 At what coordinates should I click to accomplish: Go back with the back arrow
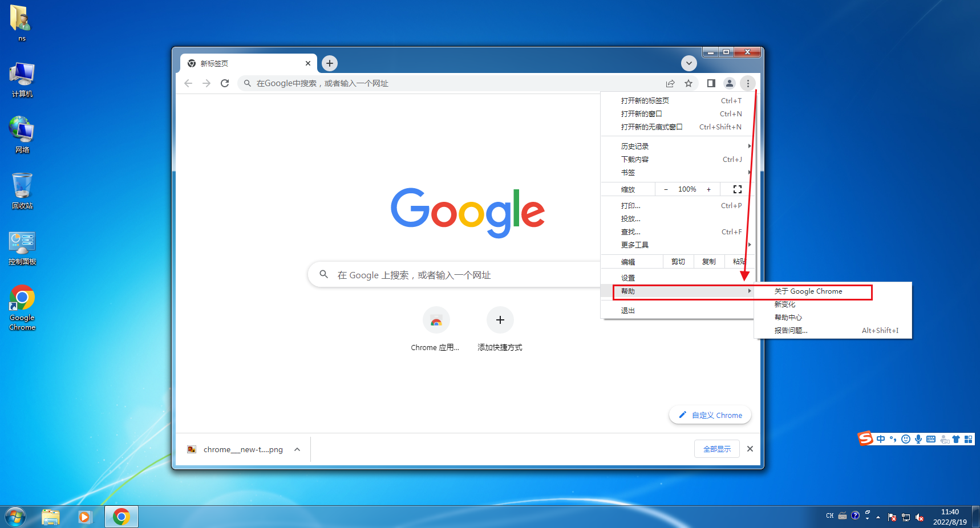click(188, 83)
